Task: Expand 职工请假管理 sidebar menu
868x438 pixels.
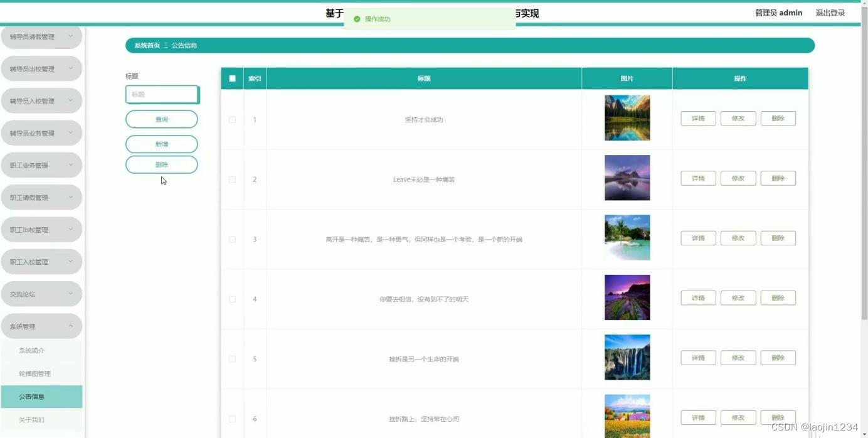Action: (x=41, y=198)
